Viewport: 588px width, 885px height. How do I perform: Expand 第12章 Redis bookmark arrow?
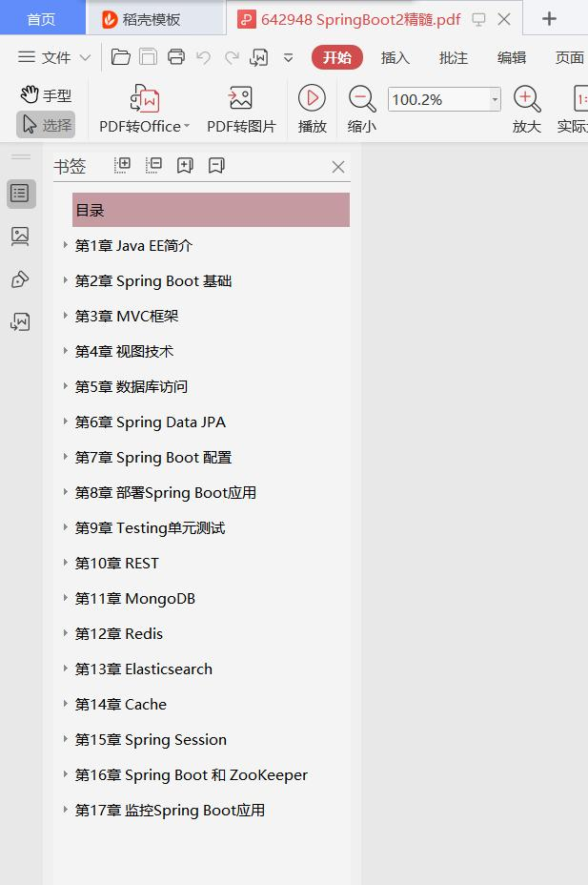(66, 632)
